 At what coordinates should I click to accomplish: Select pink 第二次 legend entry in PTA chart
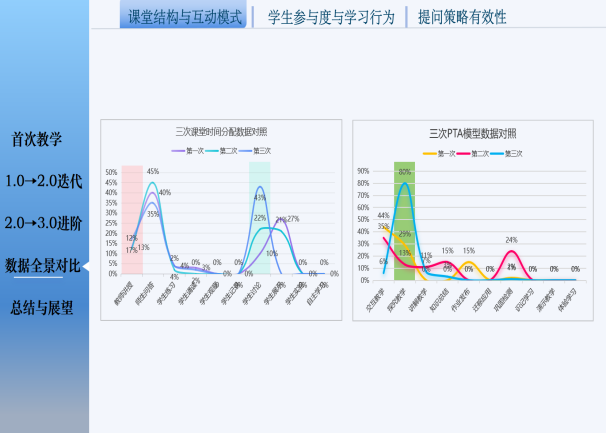click(x=473, y=153)
